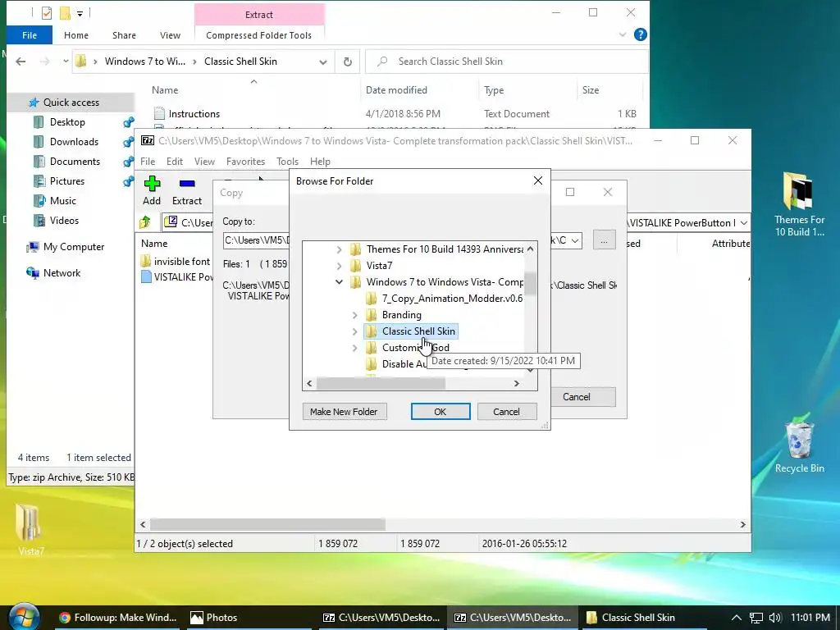Open the Explorer Share tab
Image resolution: width=840 pixels, height=630 pixels.
[124, 35]
